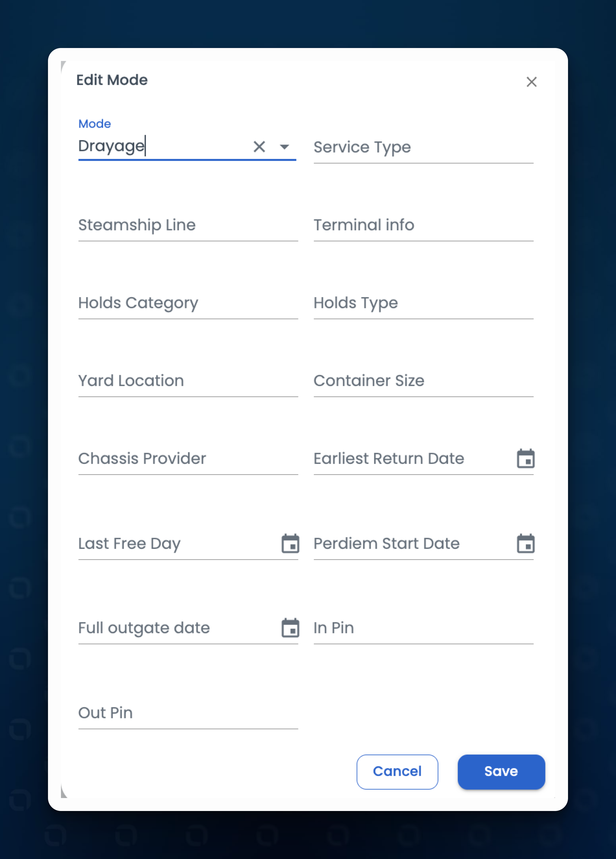Open calendar for Full outgate date
616x859 pixels.
(x=290, y=628)
